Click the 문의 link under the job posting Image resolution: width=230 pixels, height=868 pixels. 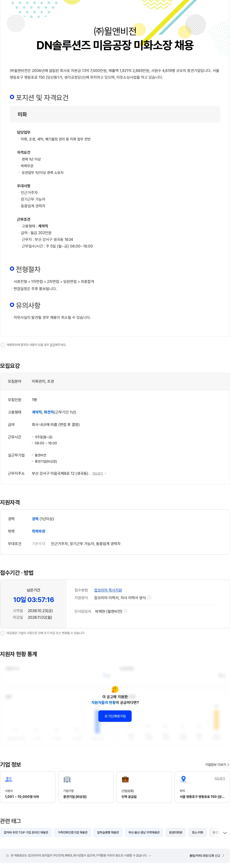point(52,345)
